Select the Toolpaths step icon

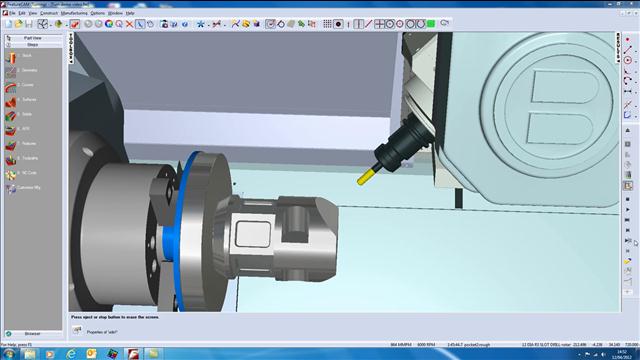point(11,160)
